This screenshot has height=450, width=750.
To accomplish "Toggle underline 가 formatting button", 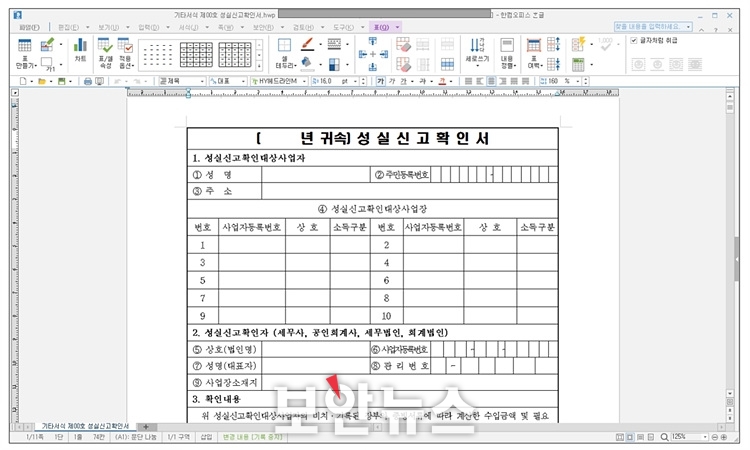I will pyautogui.click(x=403, y=81).
